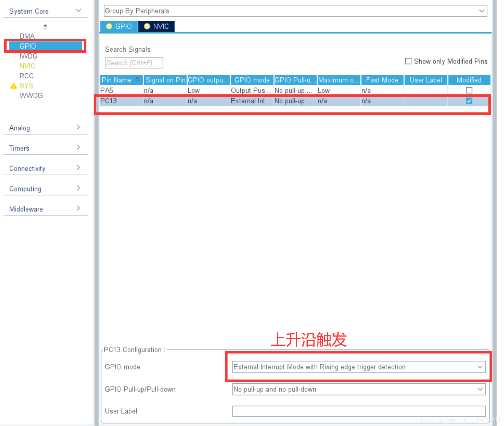Viewport: 504px width, 426px height.
Task: Click the up/down collapse arrows above DMA
Action: [45, 26]
